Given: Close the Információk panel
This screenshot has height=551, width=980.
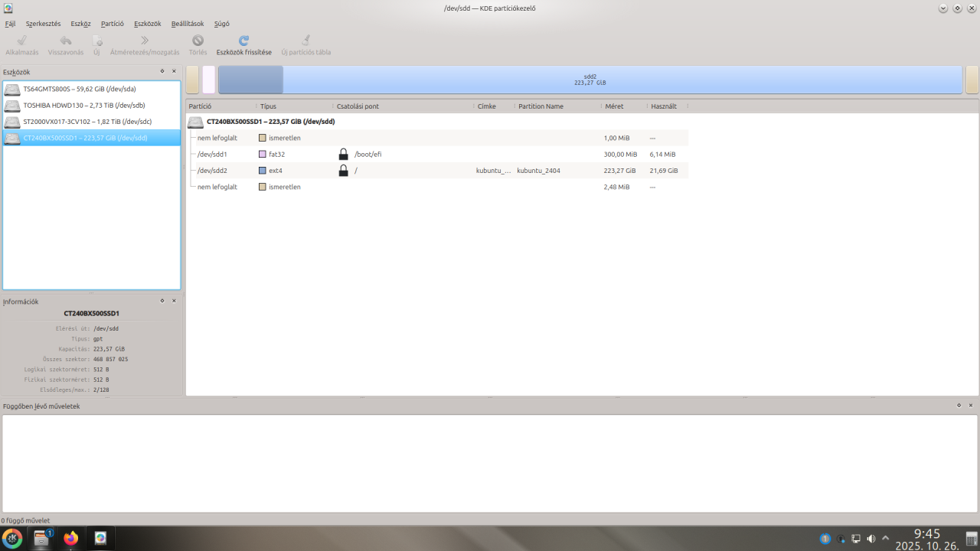Looking at the screenshot, I should [174, 301].
